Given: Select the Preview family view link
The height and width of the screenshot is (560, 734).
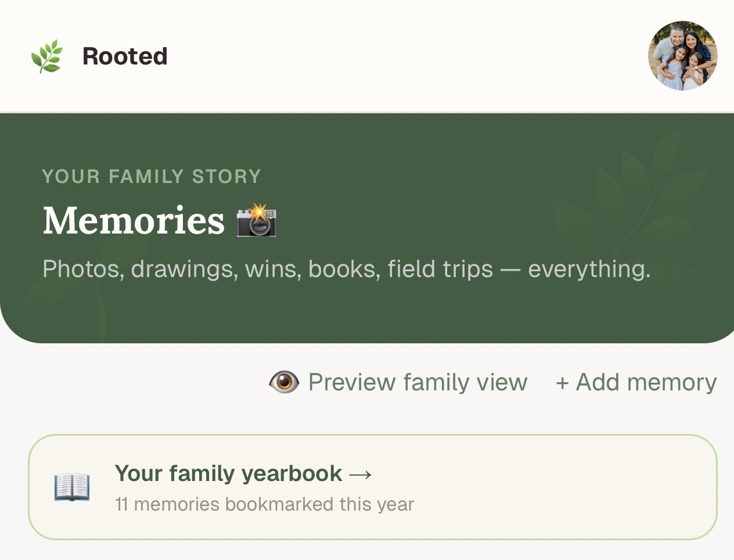Looking at the screenshot, I should 418,382.
